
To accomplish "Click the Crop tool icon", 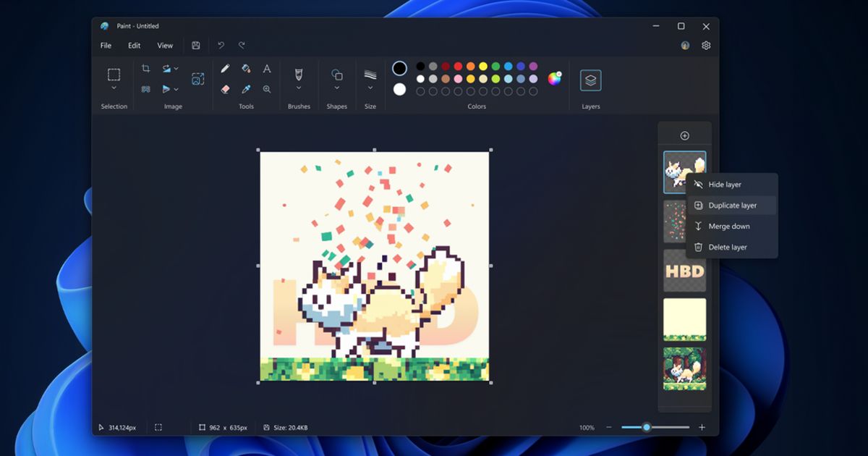I will tap(145, 68).
